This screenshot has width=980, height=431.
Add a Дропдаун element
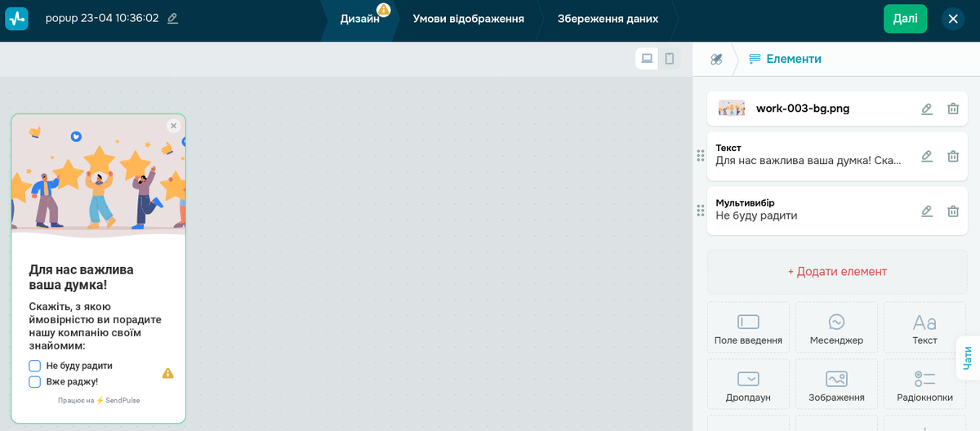pos(748,384)
